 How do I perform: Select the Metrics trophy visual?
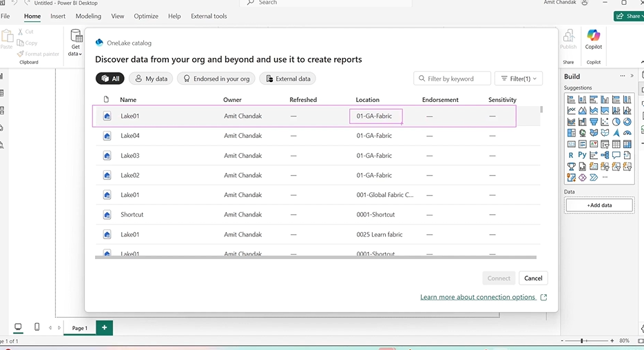pos(571,166)
